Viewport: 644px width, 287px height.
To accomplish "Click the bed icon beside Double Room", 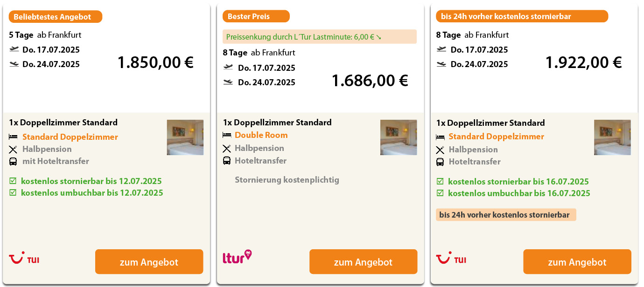I will coord(227,135).
